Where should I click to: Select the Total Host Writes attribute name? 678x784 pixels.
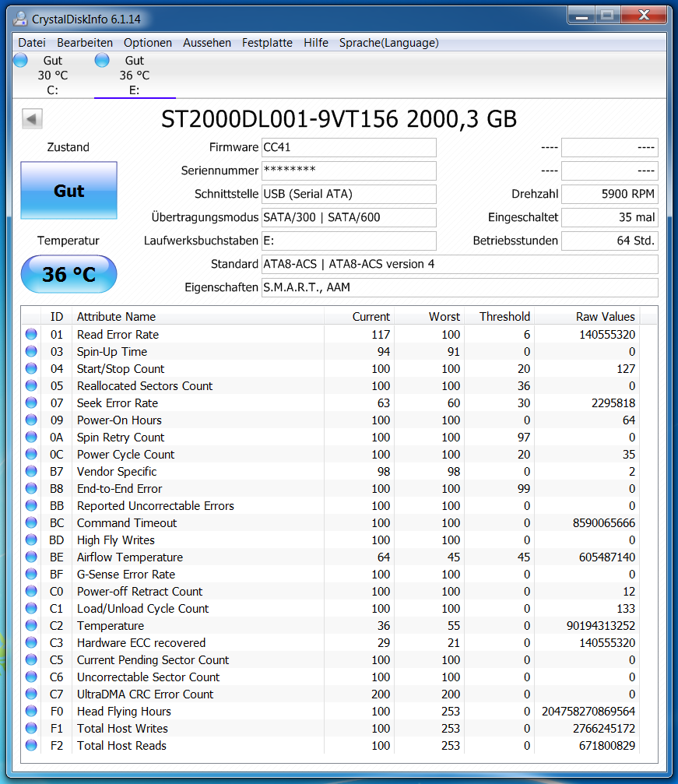pyautogui.click(x=122, y=729)
